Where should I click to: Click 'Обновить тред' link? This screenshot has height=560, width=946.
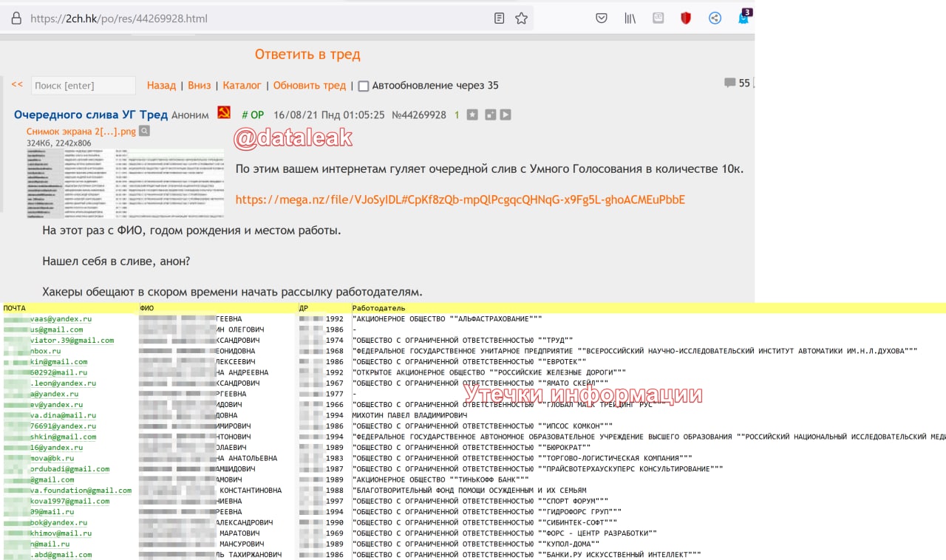coord(310,85)
